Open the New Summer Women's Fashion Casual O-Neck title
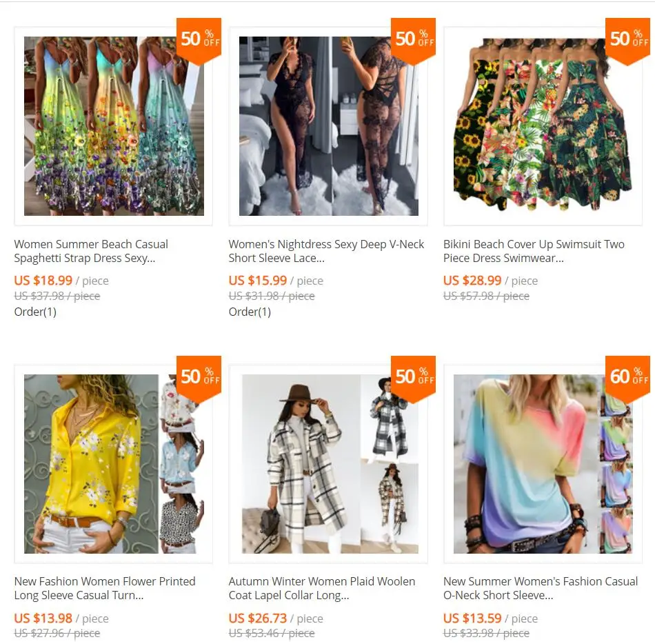Viewport: 655px width, 644px height. point(541,588)
